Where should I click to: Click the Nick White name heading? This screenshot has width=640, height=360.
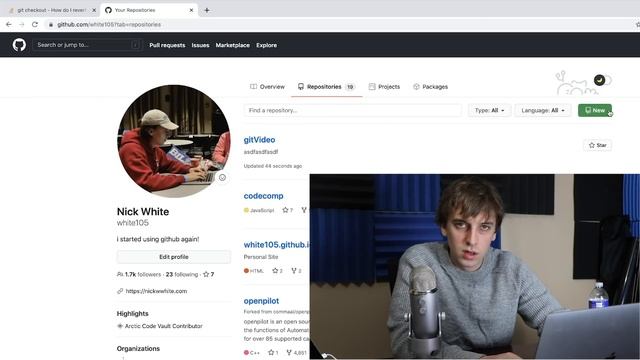click(143, 211)
